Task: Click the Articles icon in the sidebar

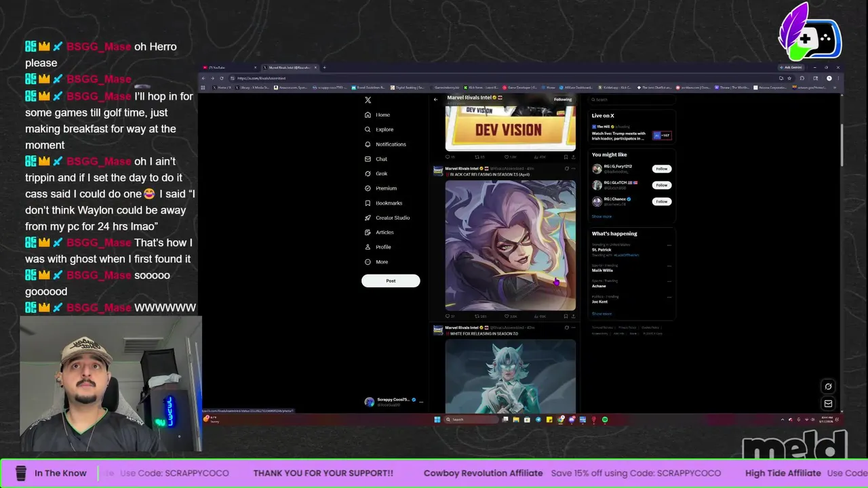Action: point(368,232)
